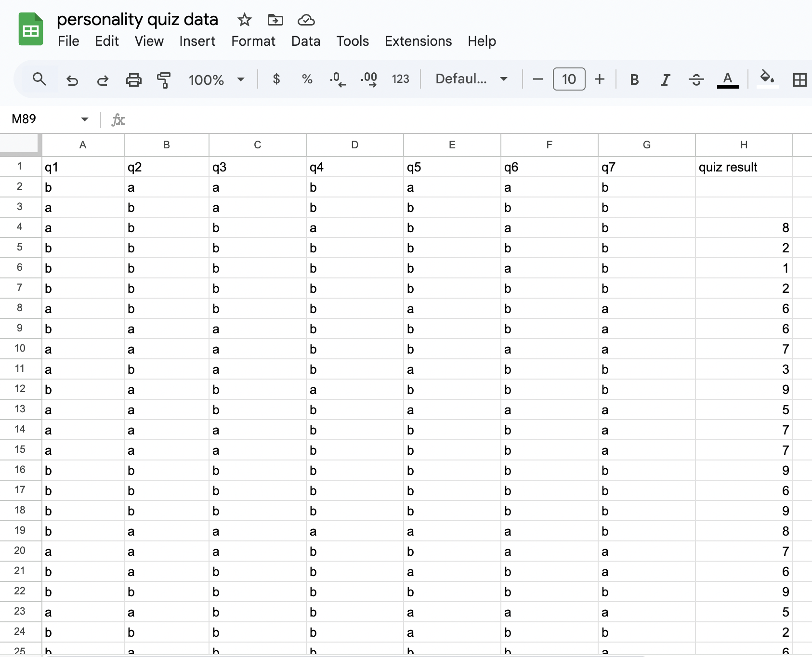Open the borders menu

pos(799,79)
